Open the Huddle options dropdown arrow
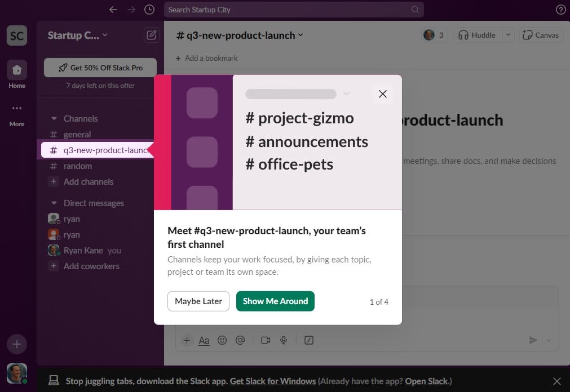Screen dimensions: 570x392 (x=508, y=35)
